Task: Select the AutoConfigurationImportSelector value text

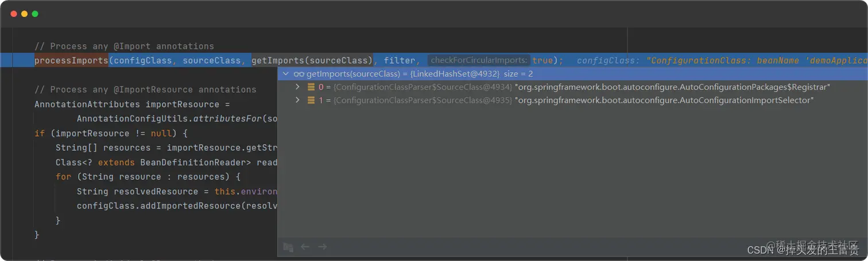Action: point(664,100)
